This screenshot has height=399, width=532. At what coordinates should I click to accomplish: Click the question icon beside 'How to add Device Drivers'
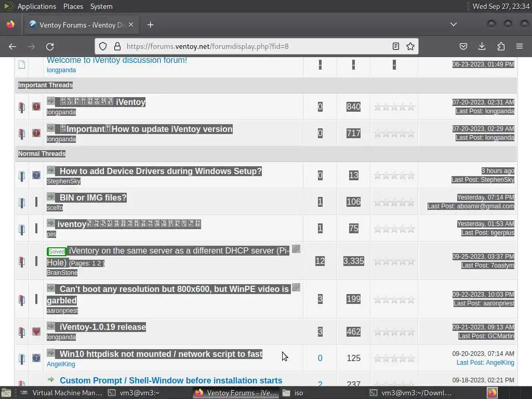tap(36, 175)
